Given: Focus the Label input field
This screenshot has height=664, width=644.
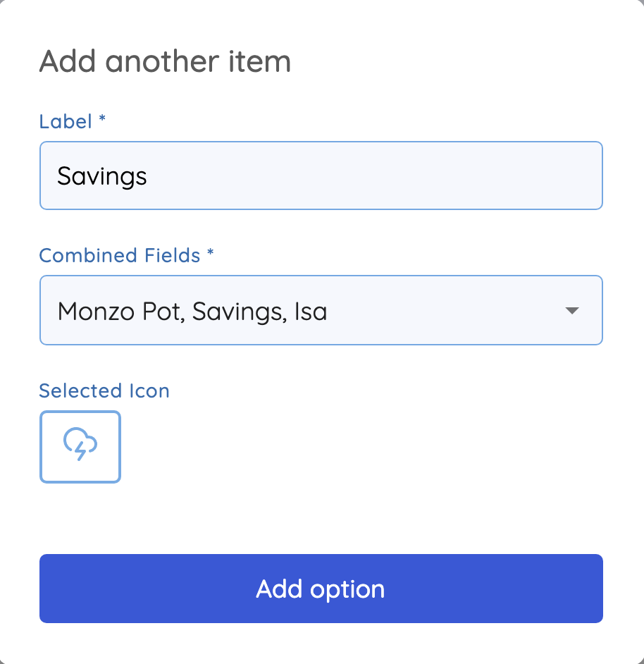Looking at the screenshot, I should pos(321,176).
